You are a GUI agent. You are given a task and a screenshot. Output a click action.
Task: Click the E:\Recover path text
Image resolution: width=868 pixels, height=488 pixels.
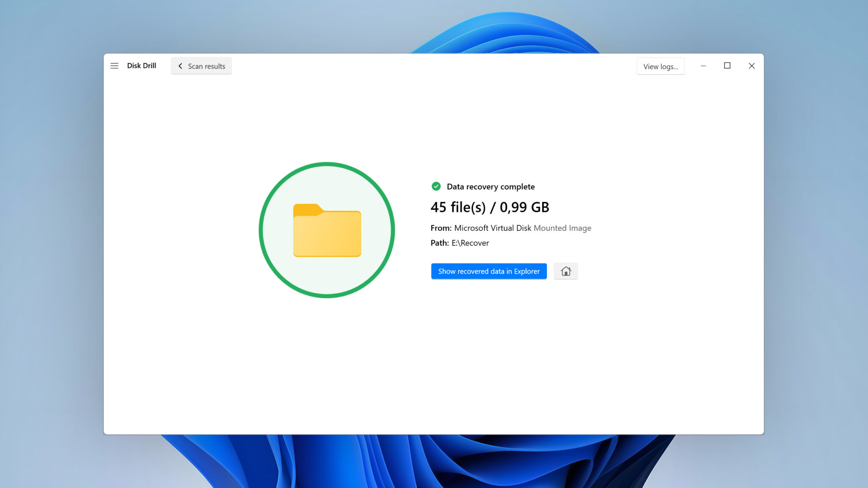(470, 243)
